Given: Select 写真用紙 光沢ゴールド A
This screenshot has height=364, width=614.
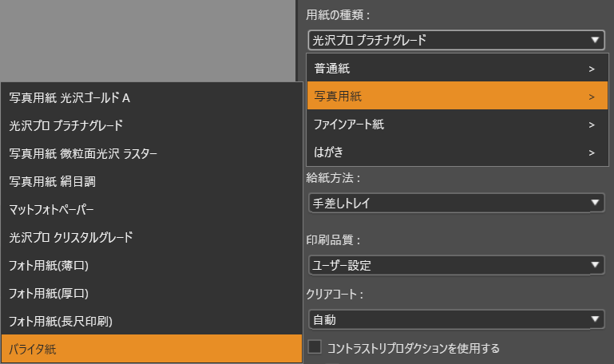Looking at the screenshot, I should (152, 97).
